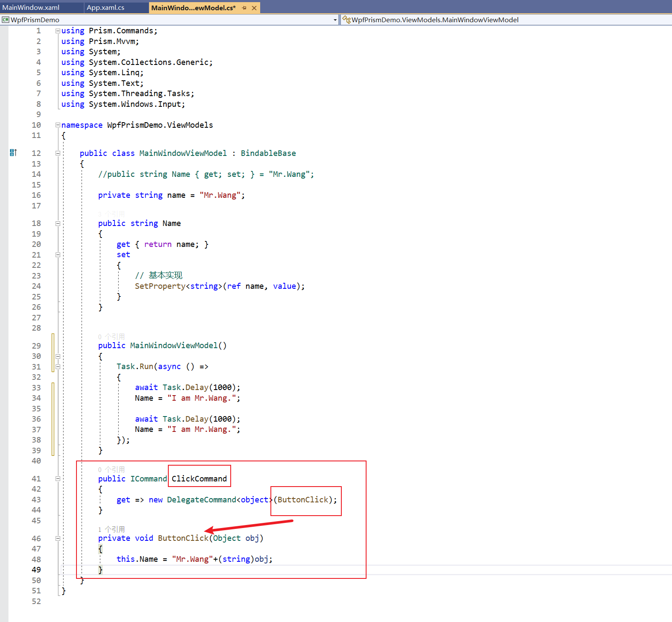The image size is (672, 622).
Task: Click 'Name' in public string Name declaration
Action: [x=172, y=223]
